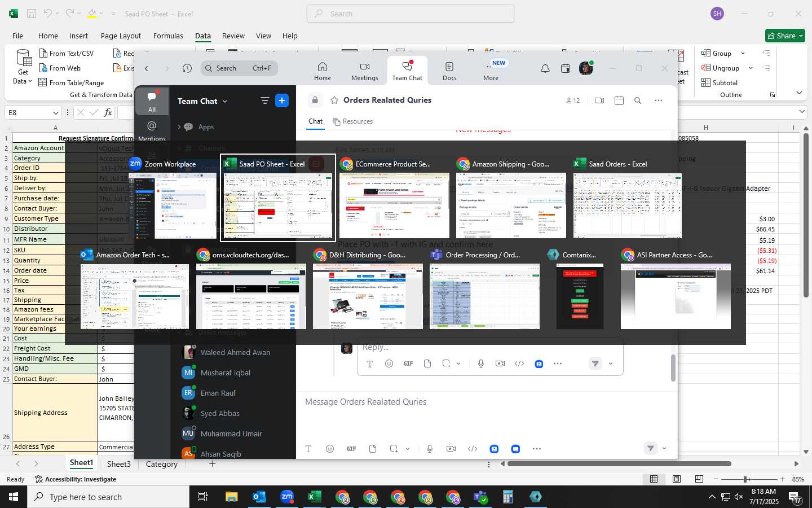This screenshot has width=812, height=508.
Task: Record audio message in bottom toolbar
Action: 430,449
